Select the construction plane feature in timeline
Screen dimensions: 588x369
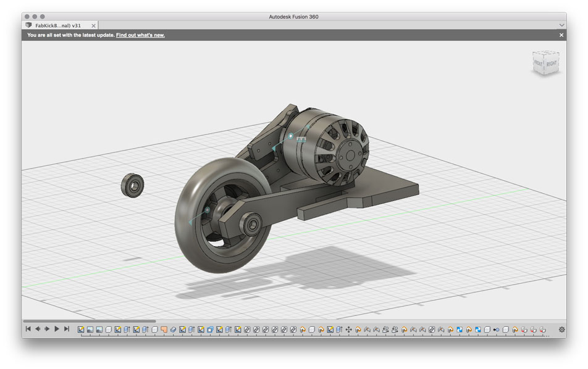pyautogui.click(x=173, y=330)
